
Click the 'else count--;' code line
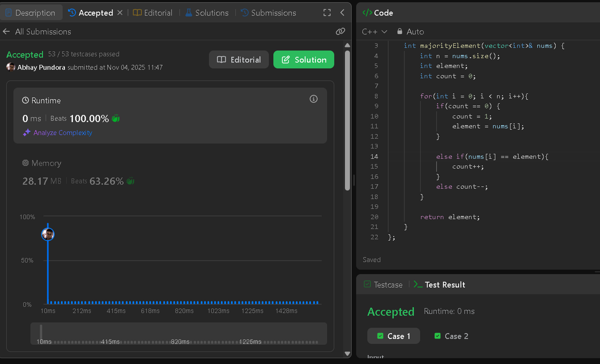462,186
